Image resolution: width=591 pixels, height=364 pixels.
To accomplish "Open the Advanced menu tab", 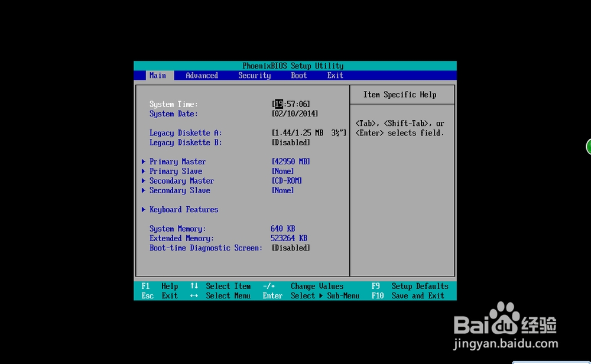I will [202, 76].
